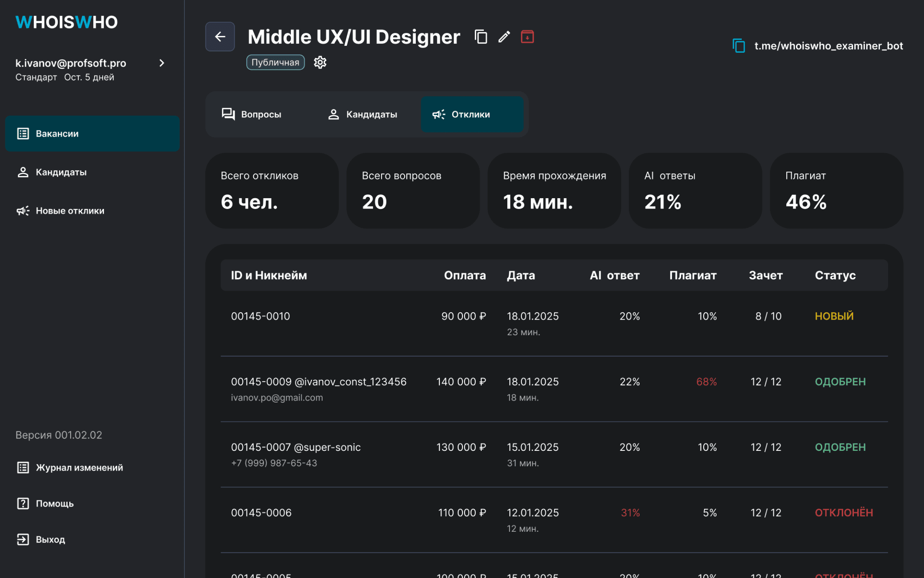Open the t.me/whoiswho_examiner_bot link

[x=828, y=46]
